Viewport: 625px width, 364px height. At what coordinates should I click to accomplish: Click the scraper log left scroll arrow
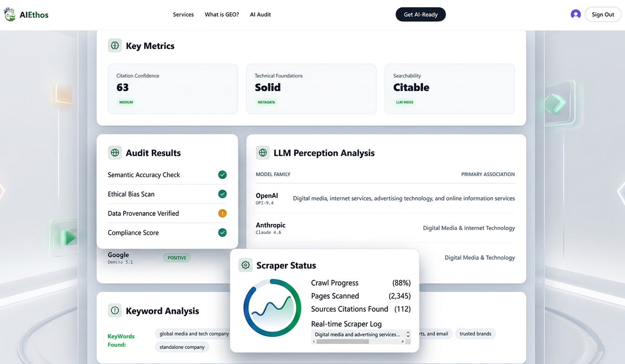314,341
